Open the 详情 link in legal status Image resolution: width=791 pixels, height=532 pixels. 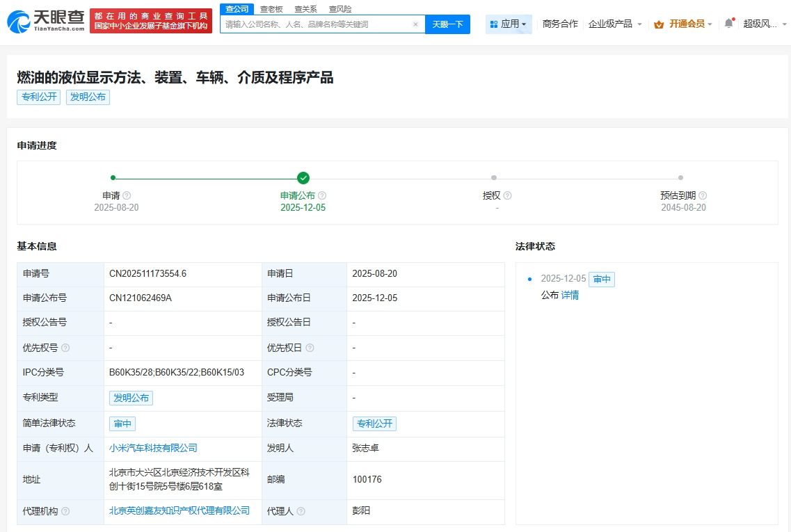coord(570,296)
